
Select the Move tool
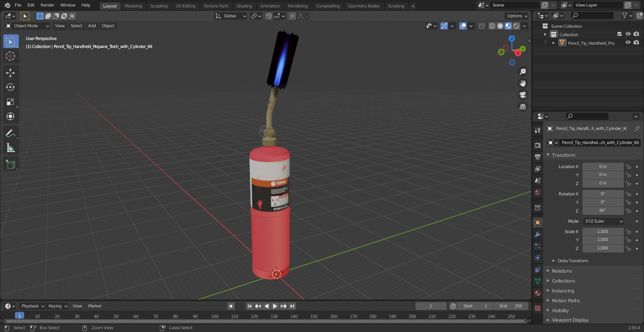coord(10,73)
